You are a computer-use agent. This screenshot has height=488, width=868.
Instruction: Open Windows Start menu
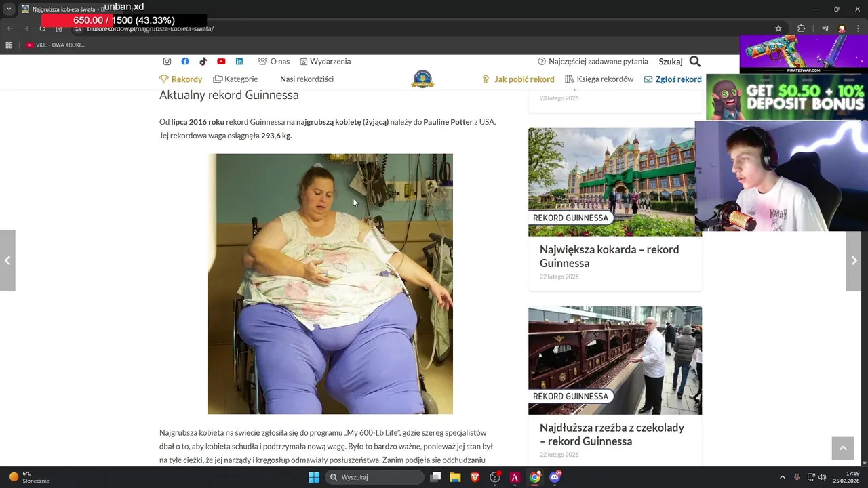click(314, 477)
